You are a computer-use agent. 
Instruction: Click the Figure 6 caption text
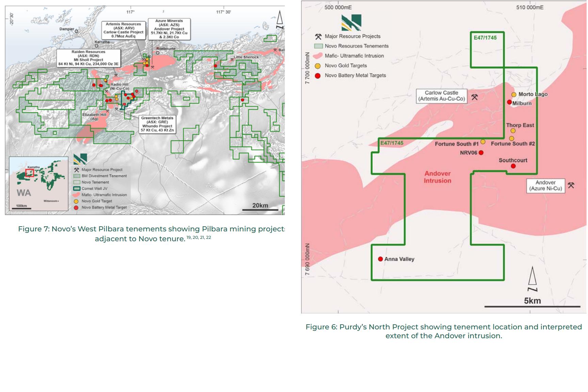point(444,331)
